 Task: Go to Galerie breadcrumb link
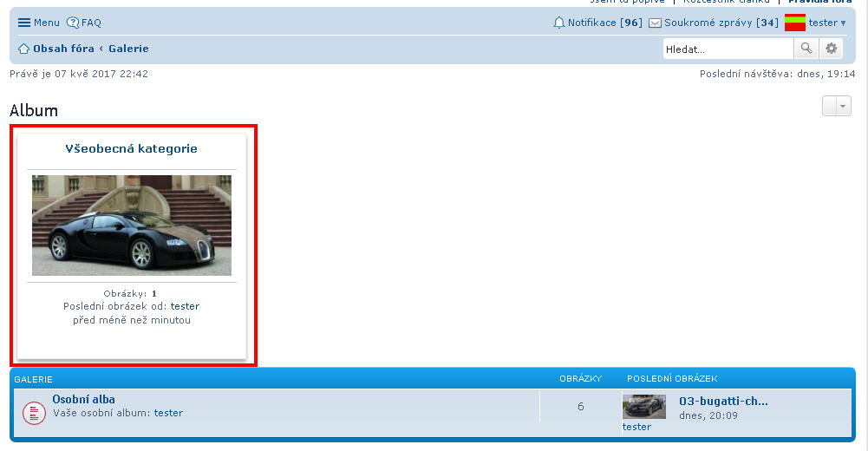click(128, 49)
